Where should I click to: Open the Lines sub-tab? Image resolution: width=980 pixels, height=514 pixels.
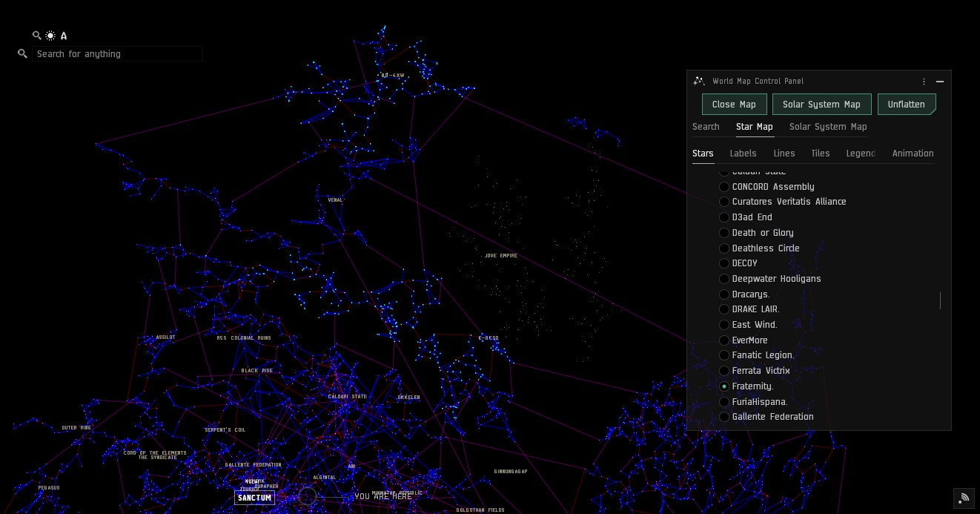tap(784, 154)
